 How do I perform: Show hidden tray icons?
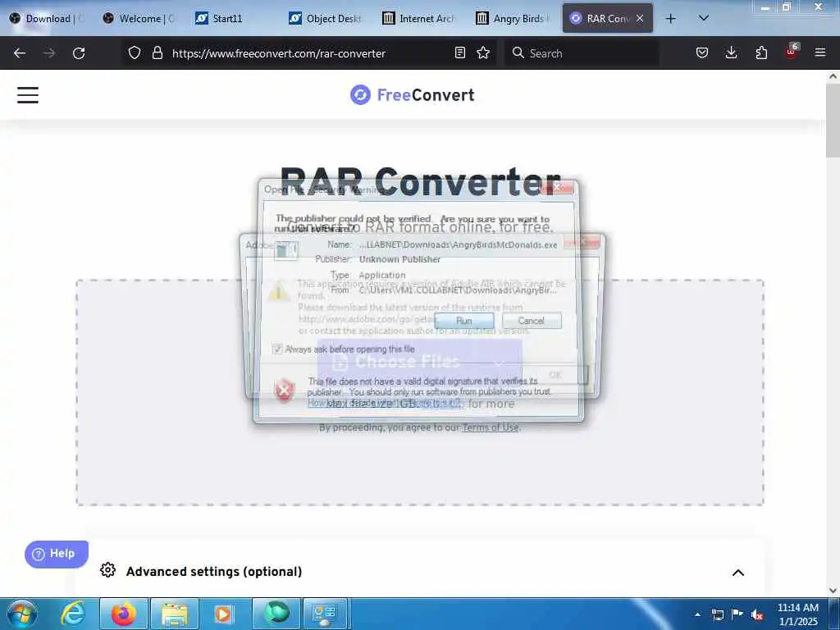coord(697,614)
